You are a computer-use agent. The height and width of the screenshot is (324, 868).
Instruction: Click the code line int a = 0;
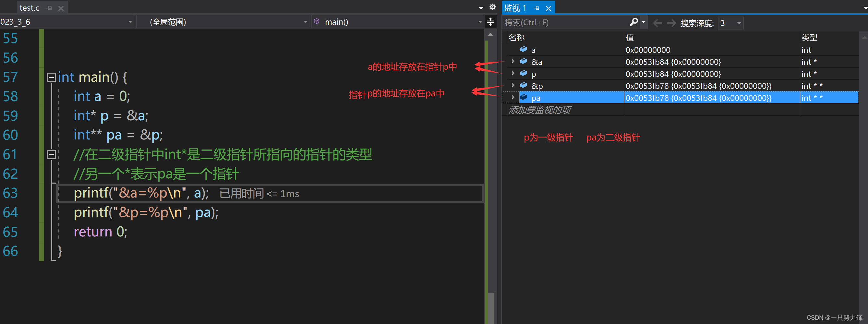pos(102,96)
